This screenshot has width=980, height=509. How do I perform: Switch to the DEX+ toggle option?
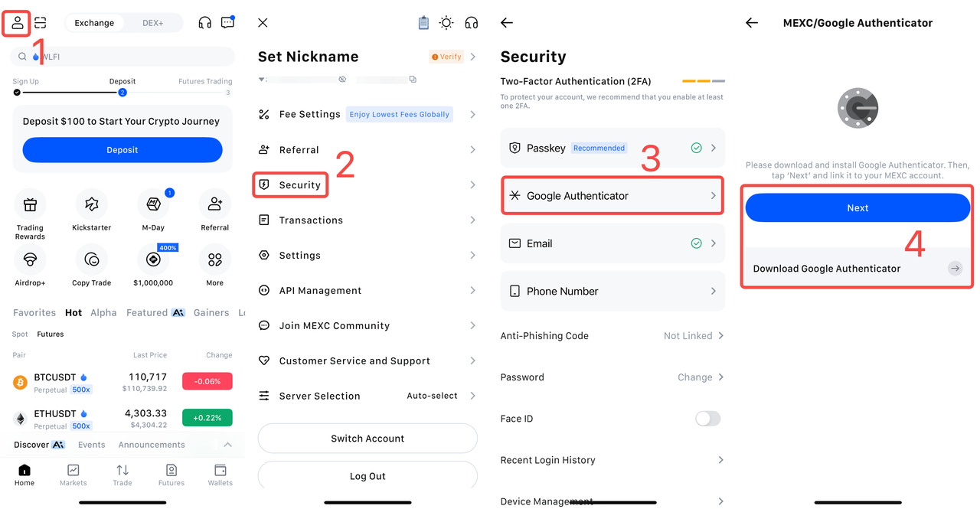153,23
